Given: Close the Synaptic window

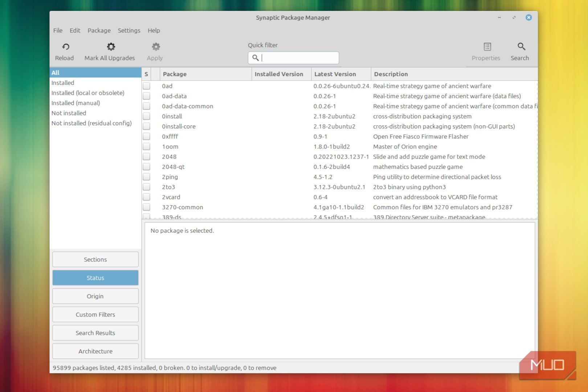Looking at the screenshot, I should [528, 17].
